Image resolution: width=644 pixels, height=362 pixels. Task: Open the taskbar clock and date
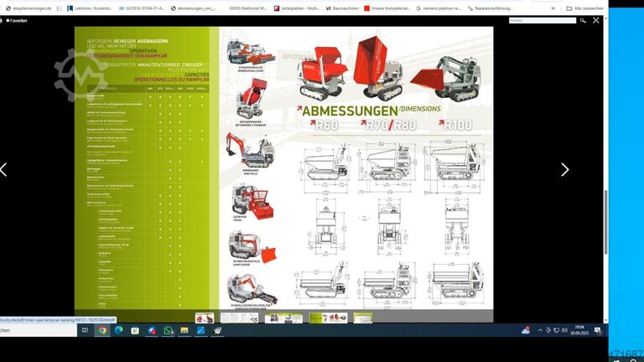point(579,330)
